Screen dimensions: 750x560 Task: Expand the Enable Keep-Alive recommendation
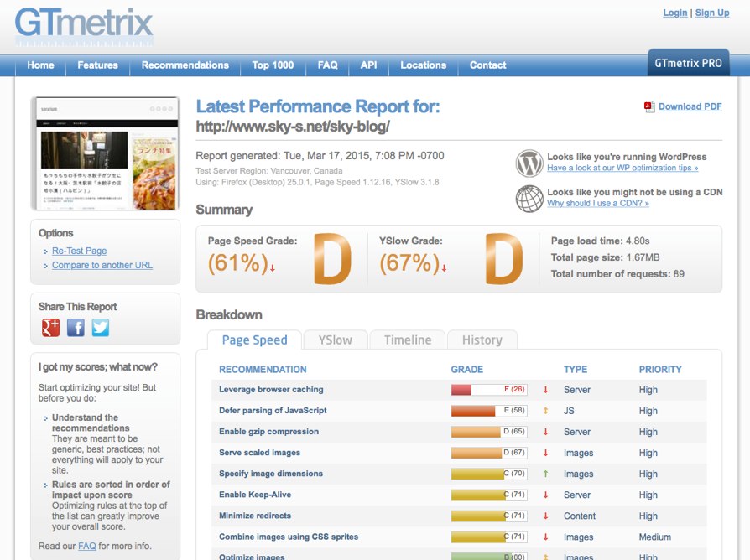[x=255, y=495]
